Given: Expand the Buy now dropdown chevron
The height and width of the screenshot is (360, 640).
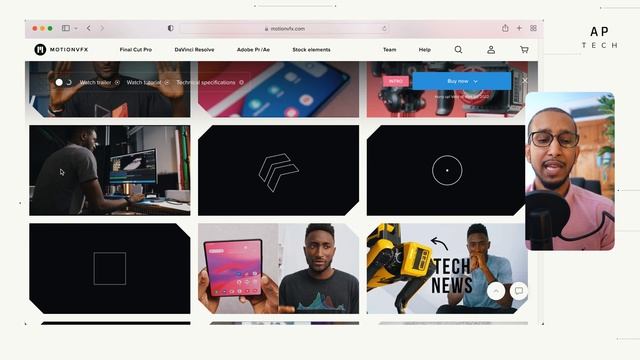Looking at the screenshot, I should tap(476, 82).
